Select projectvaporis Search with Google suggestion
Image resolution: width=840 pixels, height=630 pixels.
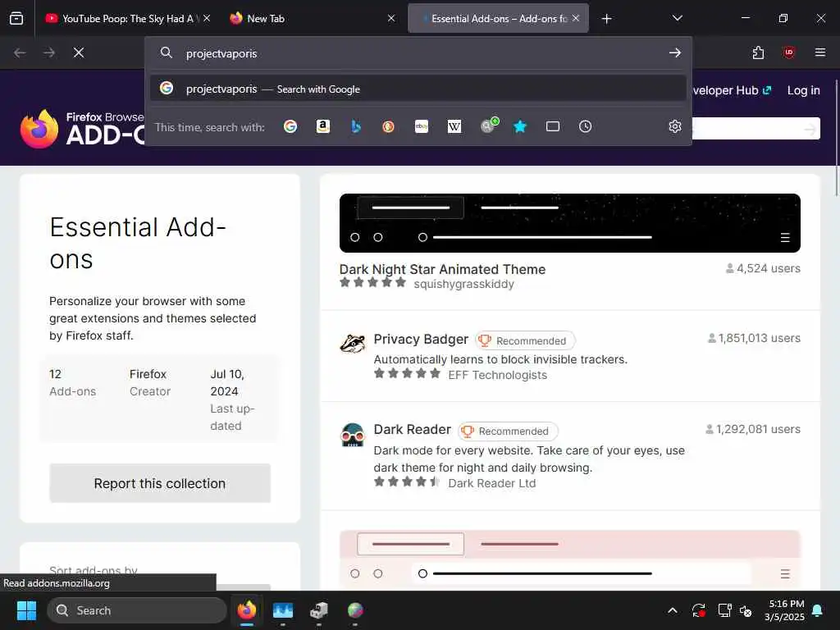418,89
